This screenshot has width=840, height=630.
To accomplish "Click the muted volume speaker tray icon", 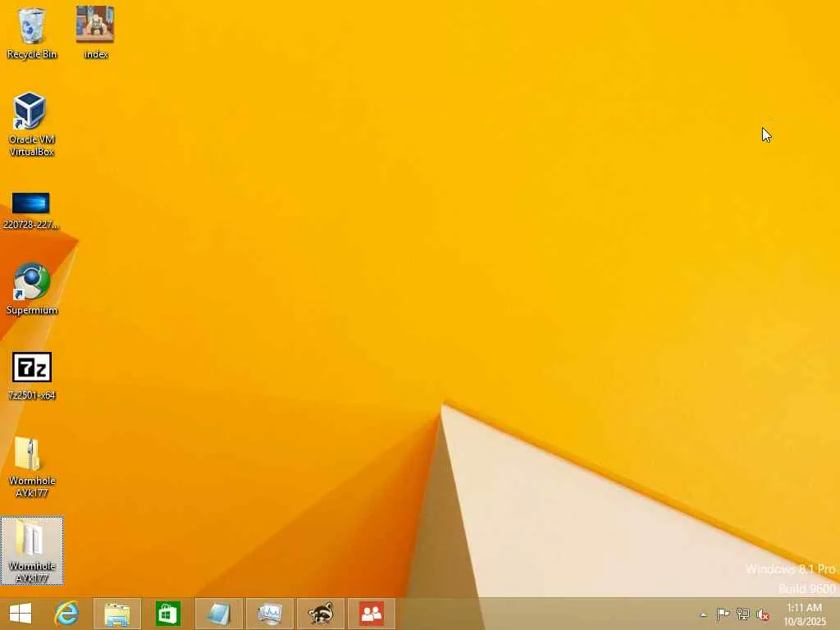I will (x=762, y=614).
